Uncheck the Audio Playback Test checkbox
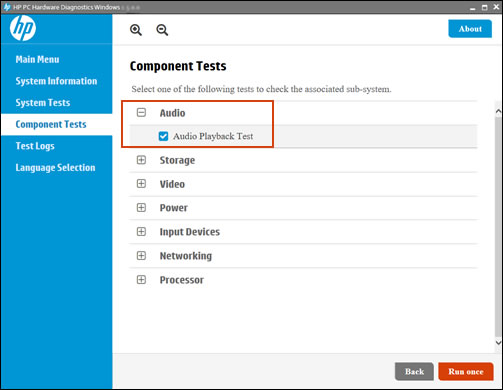The height and width of the screenshot is (390, 503). pyautogui.click(x=163, y=136)
